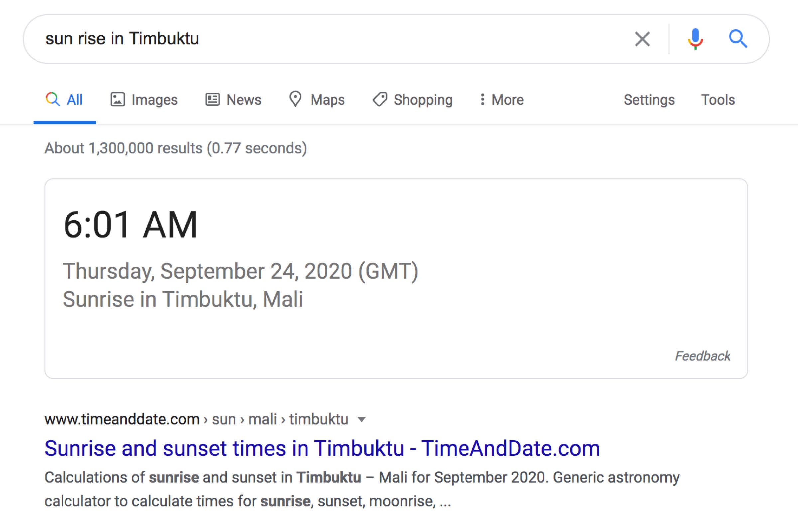The image size is (798, 532).
Task: Expand the three-dot More menu icon
Action: (x=483, y=99)
